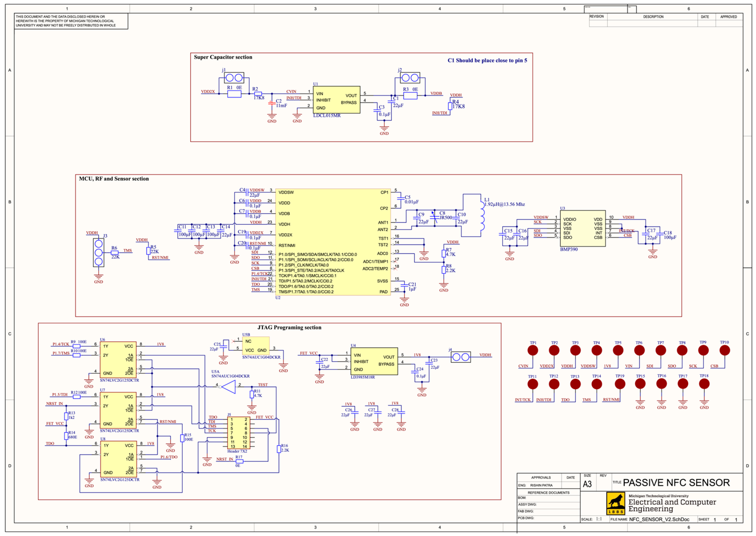Screen dimensions: 756x536
Task: Select the U4 LD3985M18R regulator block
Action: (374, 361)
